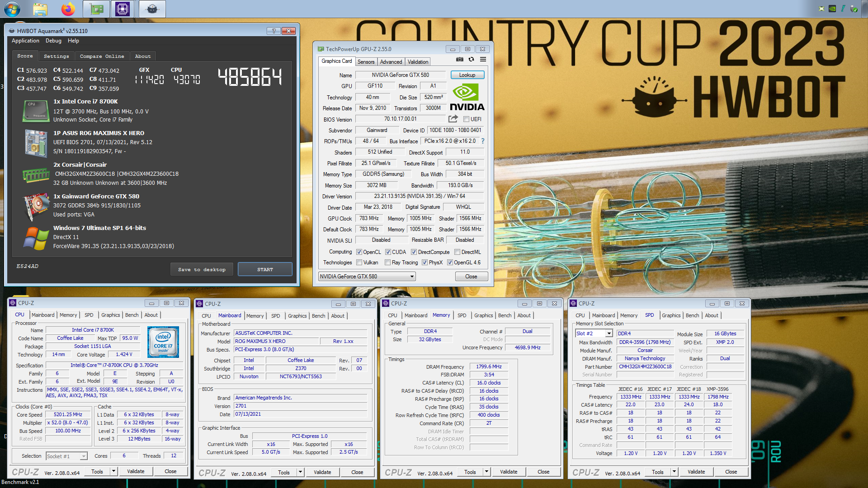Open the Application menu in Aquamark
Screen dimensions: 868x488
click(x=25, y=41)
